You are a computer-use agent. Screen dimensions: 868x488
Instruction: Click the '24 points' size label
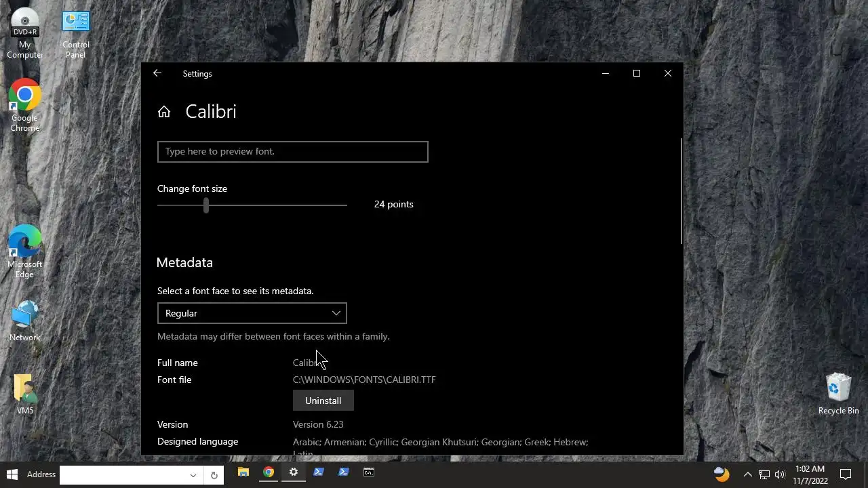coord(393,204)
